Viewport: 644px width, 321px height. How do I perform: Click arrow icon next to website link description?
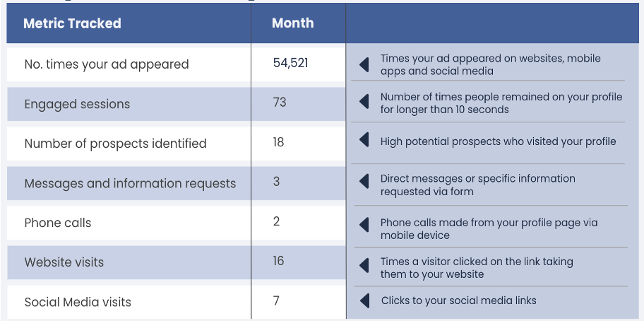pos(364,267)
